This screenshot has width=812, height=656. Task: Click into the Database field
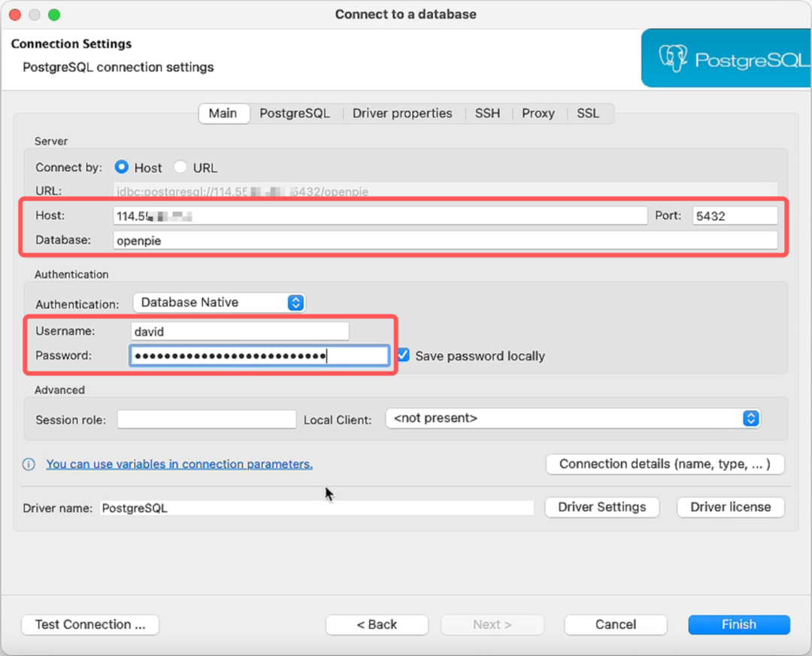click(445, 241)
